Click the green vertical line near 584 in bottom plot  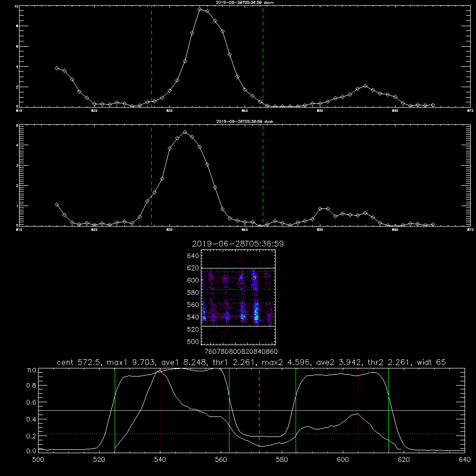coord(296,410)
